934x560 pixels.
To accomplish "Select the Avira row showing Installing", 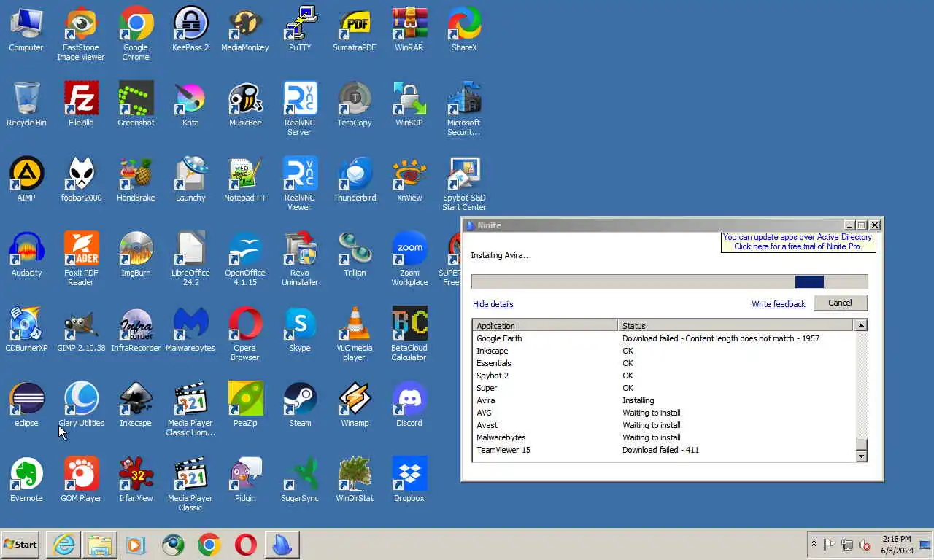I will click(x=663, y=400).
